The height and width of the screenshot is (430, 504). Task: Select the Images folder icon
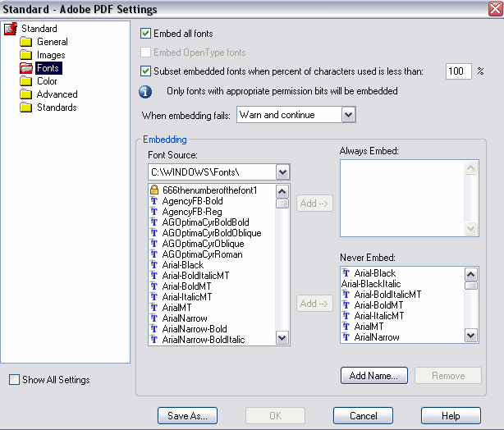click(25, 55)
